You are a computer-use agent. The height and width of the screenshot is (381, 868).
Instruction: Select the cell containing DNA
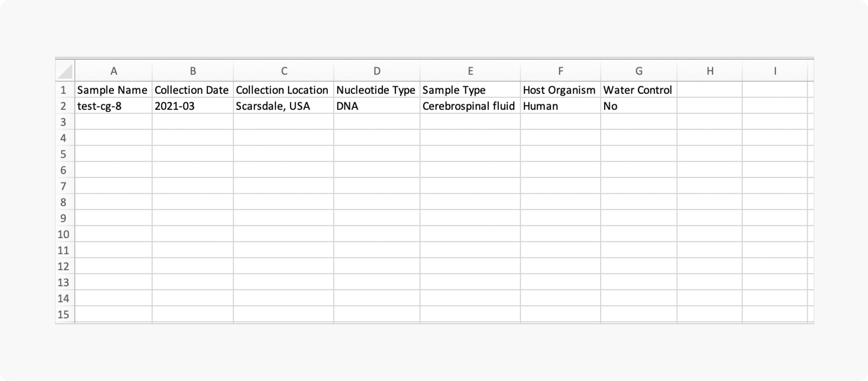377,106
